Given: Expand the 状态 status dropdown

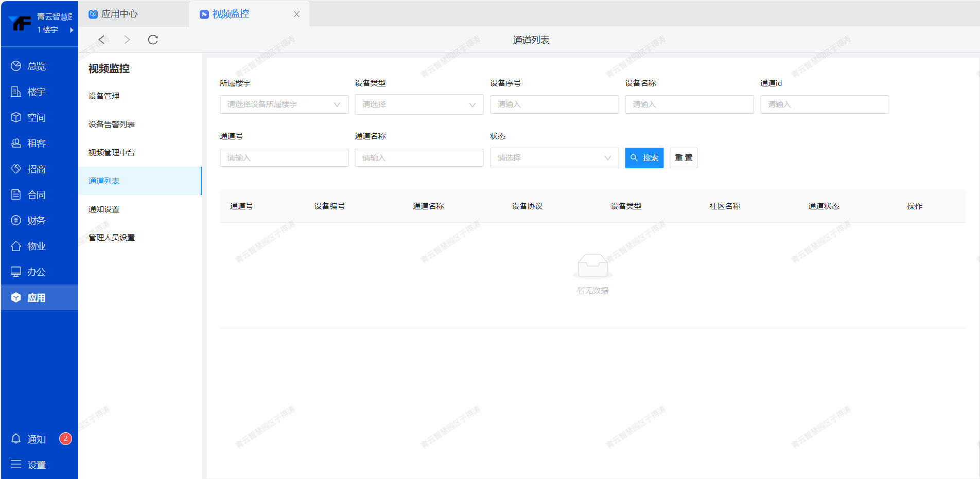Looking at the screenshot, I should [554, 158].
